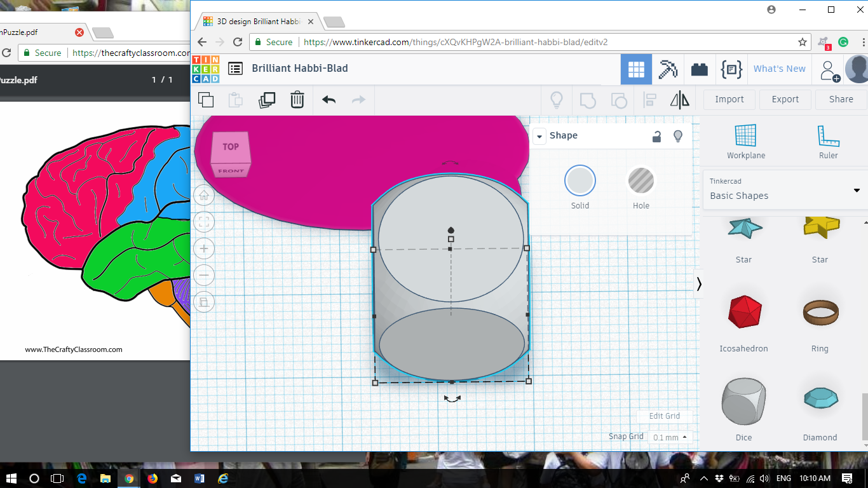Viewport: 868px width, 488px height.
Task: Click the Home view button
Action: click(204, 195)
